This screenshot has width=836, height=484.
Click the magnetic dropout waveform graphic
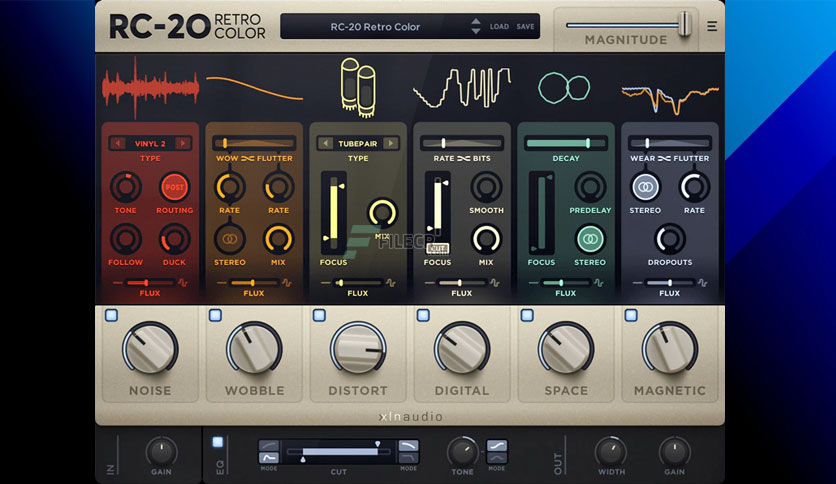670,99
